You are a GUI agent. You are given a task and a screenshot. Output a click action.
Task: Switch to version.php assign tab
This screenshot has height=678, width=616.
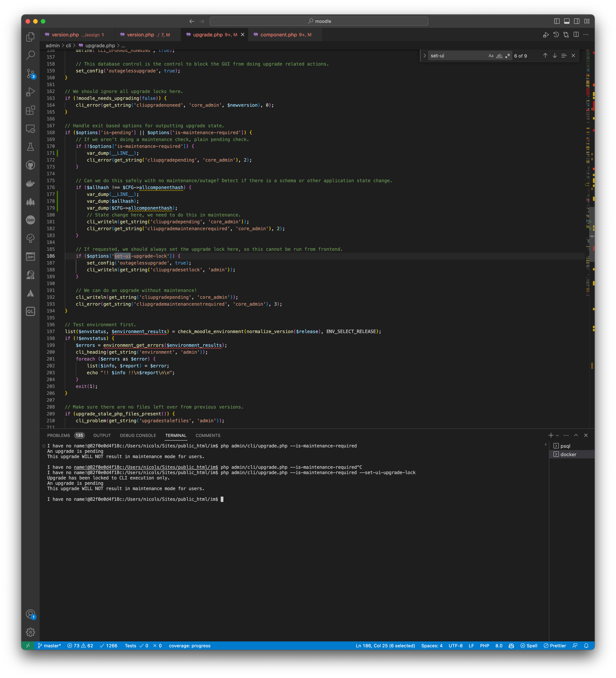point(77,35)
